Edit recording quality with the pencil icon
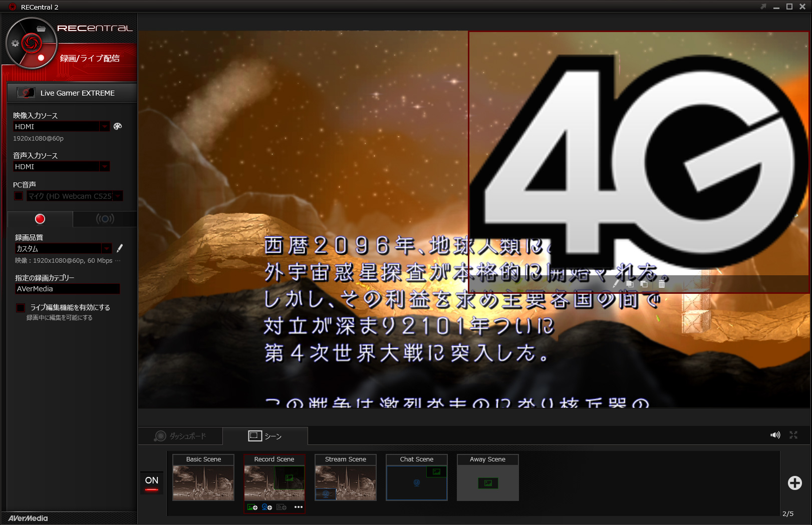Viewport: 812px width, 525px height. coord(120,248)
